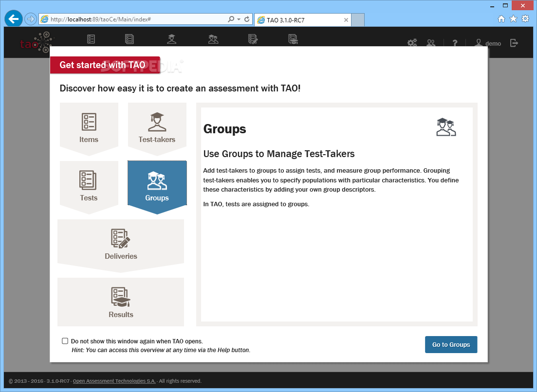Click the Tests icon in top navigation bar

pyautogui.click(x=130, y=39)
